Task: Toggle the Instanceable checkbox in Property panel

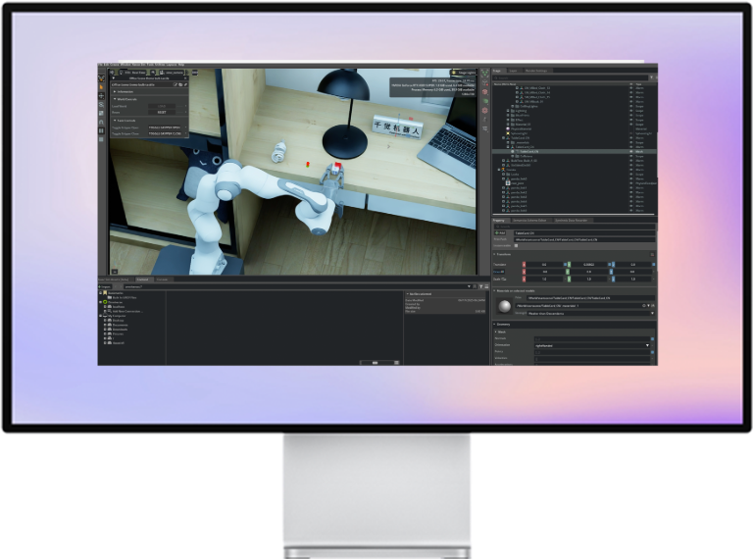Action: coord(514,244)
